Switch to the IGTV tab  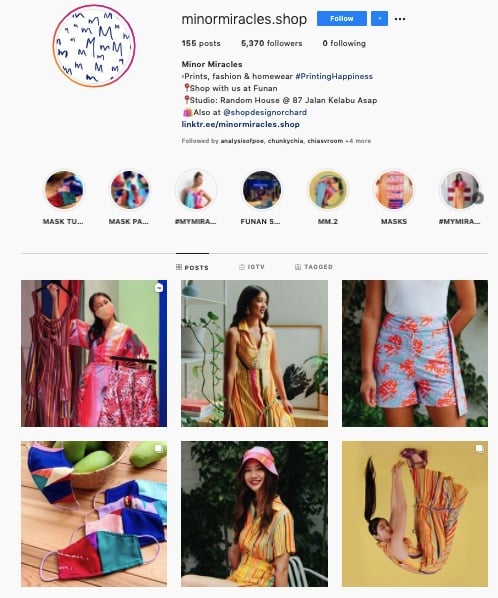[252, 267]
